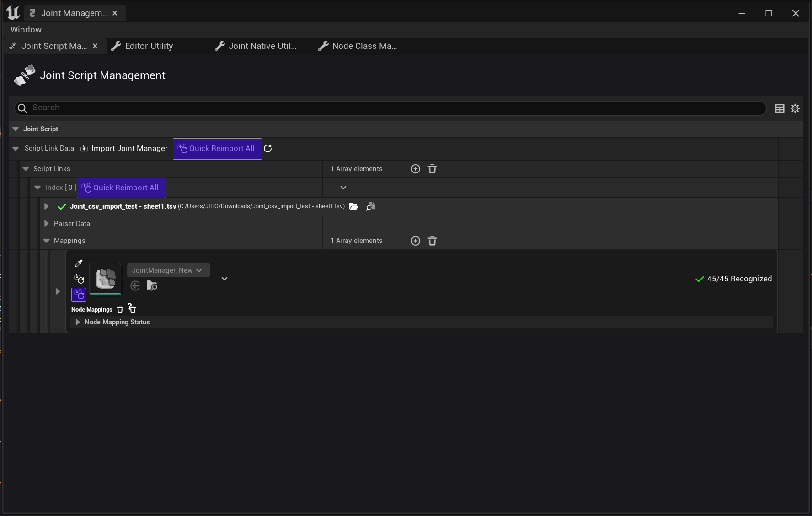
Task: Open the Window menu
Action: click(26, 30)
